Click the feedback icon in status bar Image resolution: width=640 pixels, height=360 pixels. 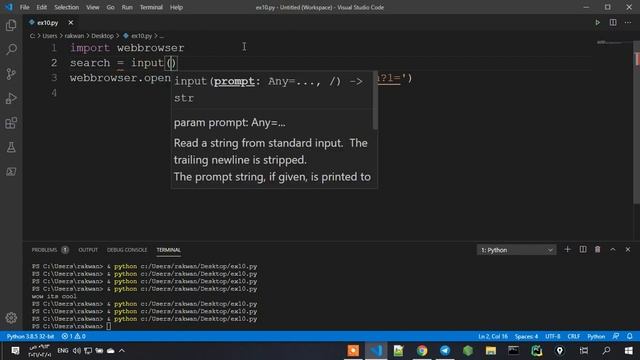point(616,336)
